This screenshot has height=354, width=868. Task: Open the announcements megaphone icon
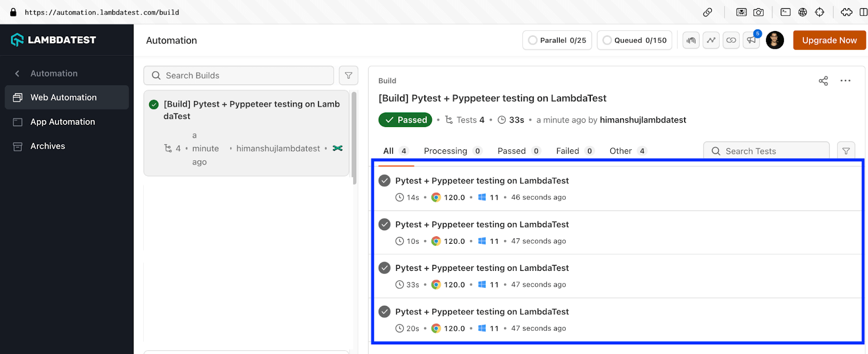click(x=751, y=40)
